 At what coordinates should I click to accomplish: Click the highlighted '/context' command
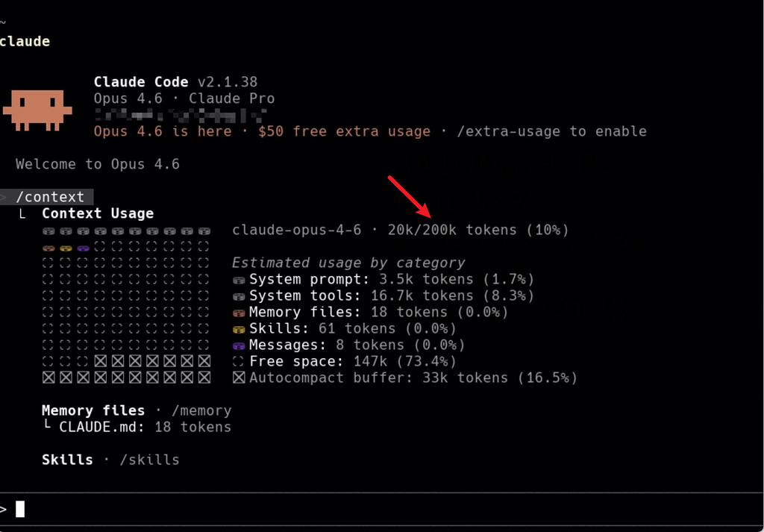(x=50, y=197)
